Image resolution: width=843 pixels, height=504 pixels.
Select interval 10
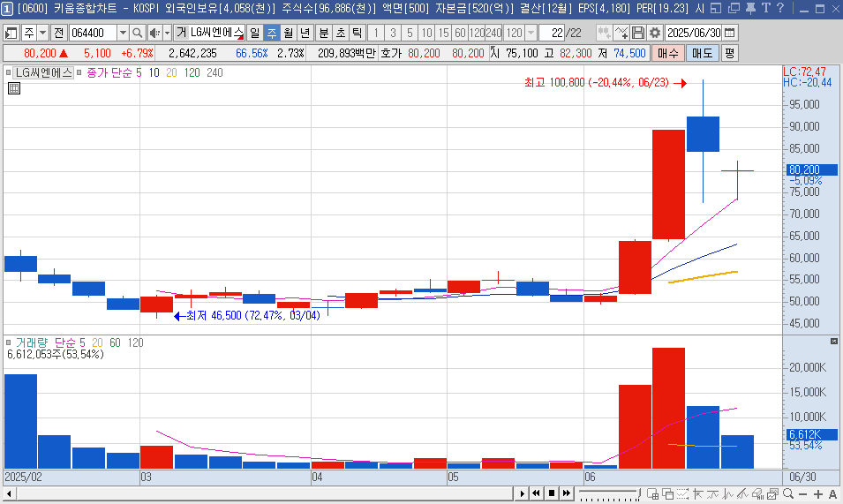[x=426, y=33]
